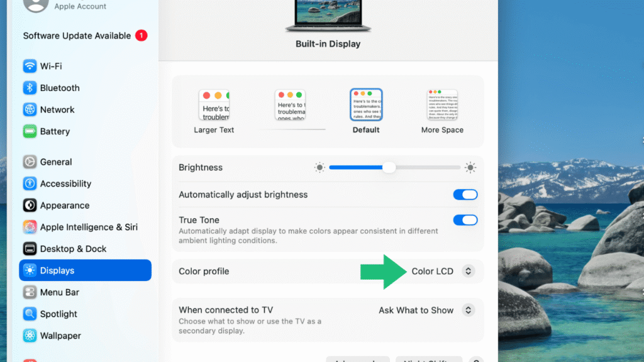
Task: Select the Default resolution thumbnail
Action: (x=366, y=105)
